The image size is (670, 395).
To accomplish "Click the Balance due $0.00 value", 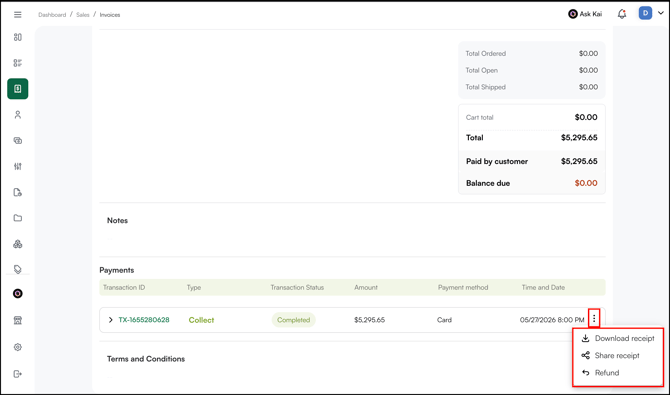I will [x=586, y=183].
